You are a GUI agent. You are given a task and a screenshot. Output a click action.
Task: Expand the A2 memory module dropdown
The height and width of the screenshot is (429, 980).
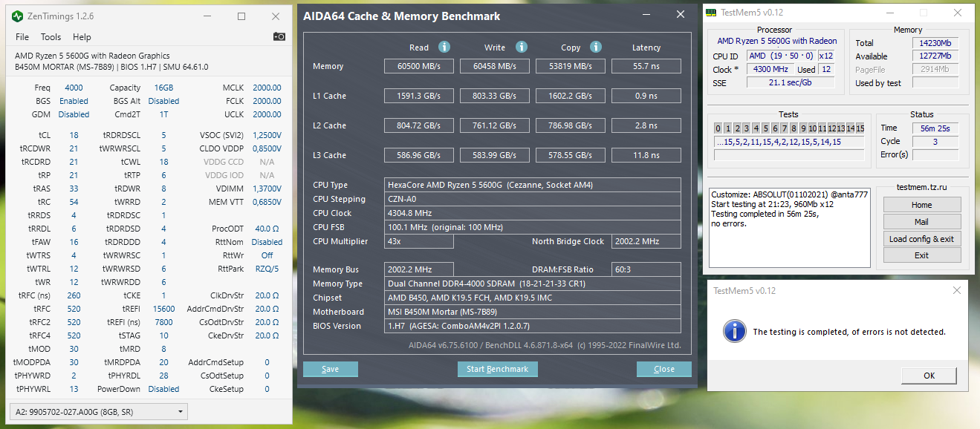[x=99, y=411]
